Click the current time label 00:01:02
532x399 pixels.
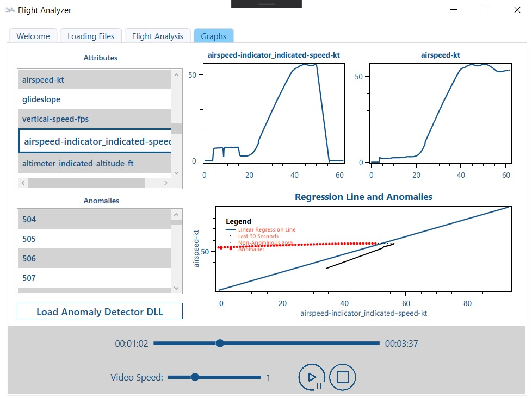coord(132,344)
